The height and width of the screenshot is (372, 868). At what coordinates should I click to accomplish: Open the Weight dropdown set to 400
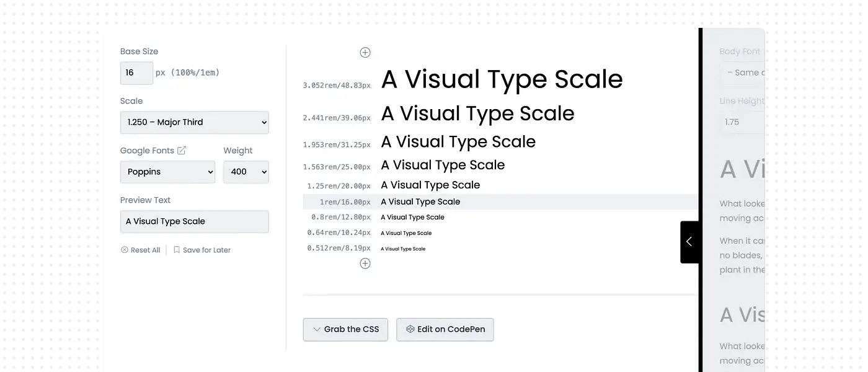246,172
